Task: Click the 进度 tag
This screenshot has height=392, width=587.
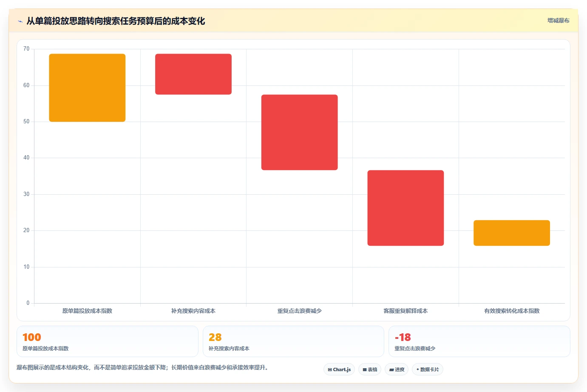Action: [x=397, y=369]
